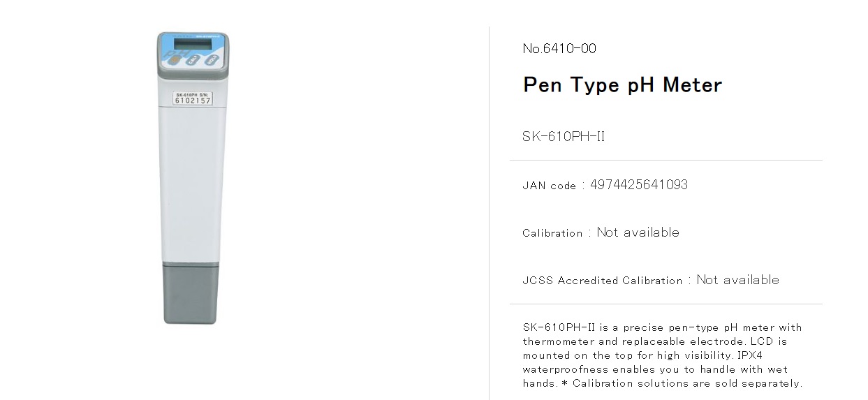Click the serial number label 6102157
This screenshot has height=400, width=868.
point(192,98)
